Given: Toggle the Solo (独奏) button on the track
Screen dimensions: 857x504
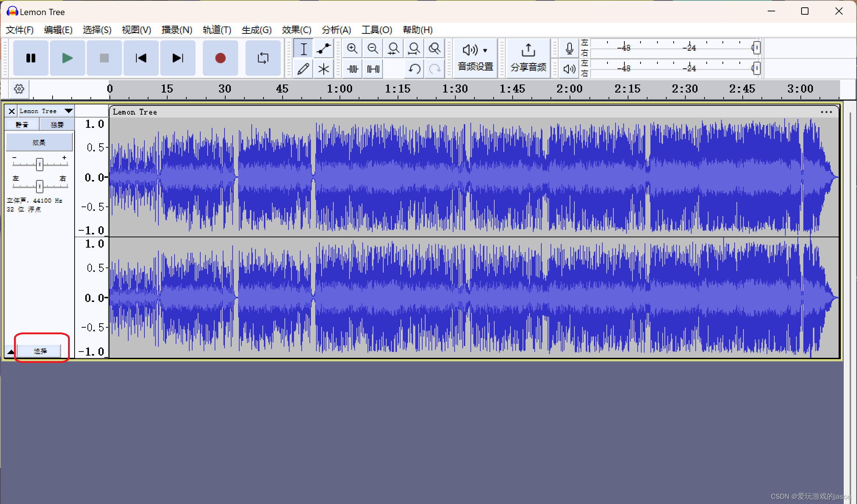Looking at the screenshot, I should (57, 125).
